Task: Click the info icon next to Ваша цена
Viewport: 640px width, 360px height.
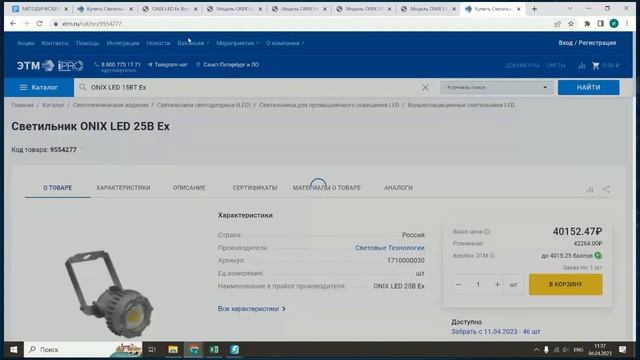Action: click(487, 231)
